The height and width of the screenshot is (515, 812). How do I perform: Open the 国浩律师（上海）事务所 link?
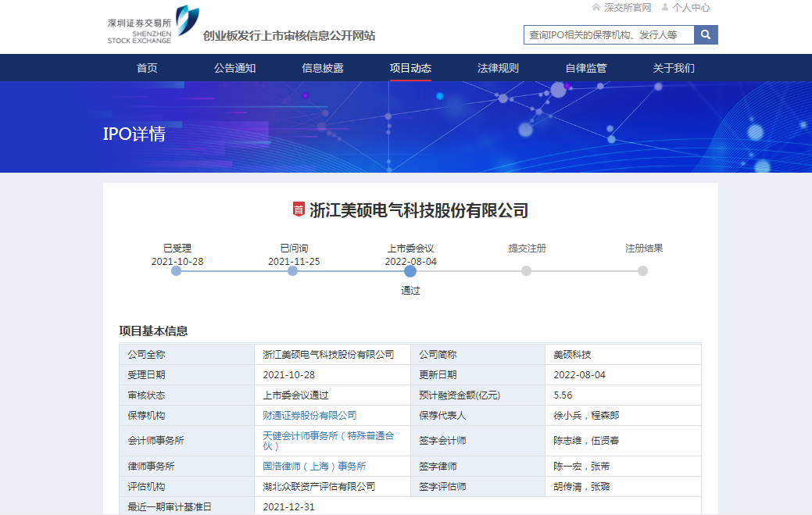(x=314, y=467)
